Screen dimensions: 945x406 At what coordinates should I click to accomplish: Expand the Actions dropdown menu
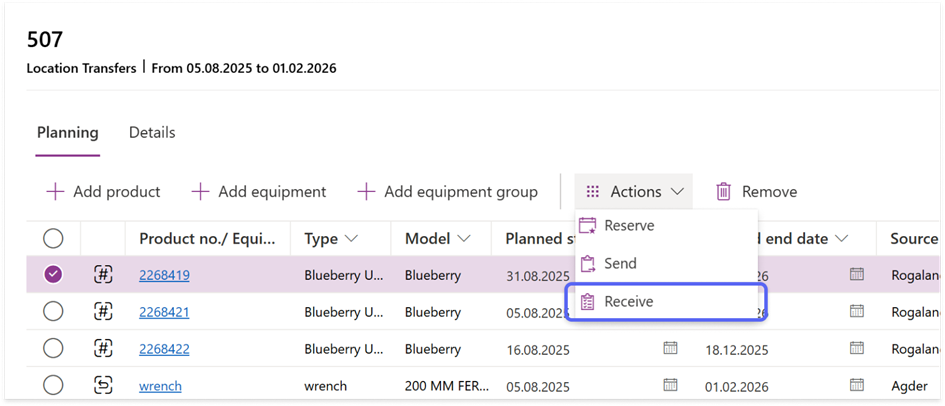point(634,191)
